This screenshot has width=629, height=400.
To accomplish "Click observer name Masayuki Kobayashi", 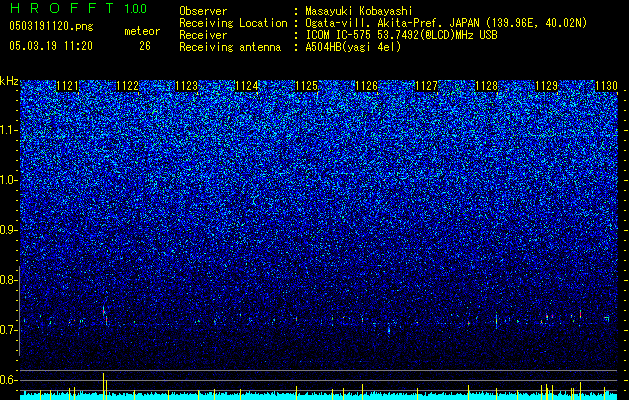I will coord(359,11).
